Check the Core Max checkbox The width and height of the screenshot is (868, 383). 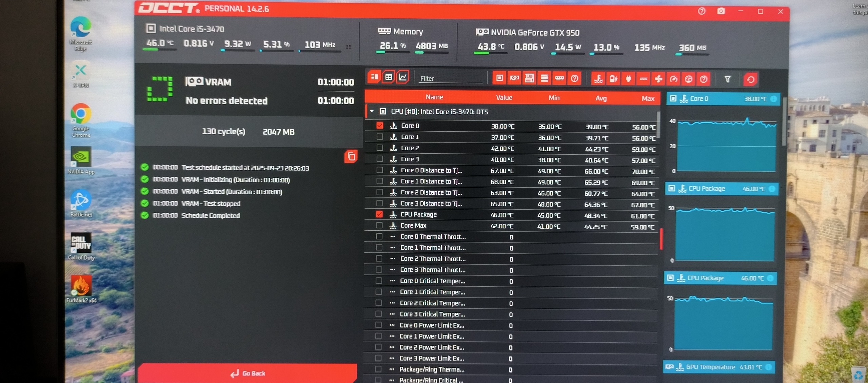coord(379,225)
